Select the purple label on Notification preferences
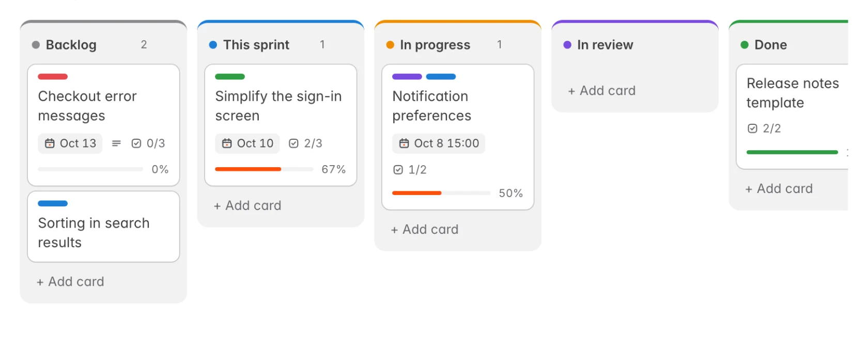This screenshot has height=355, width=868. click(407, 77)
